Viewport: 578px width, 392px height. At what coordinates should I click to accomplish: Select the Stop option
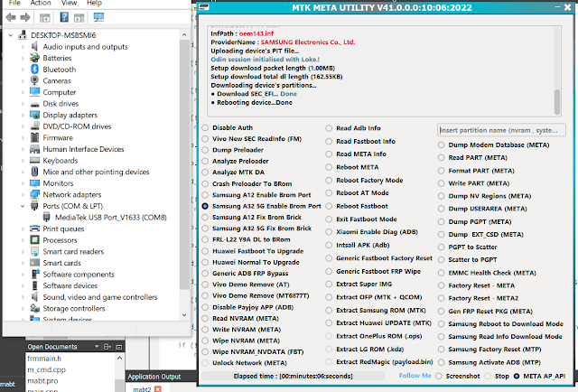(488, 376)
